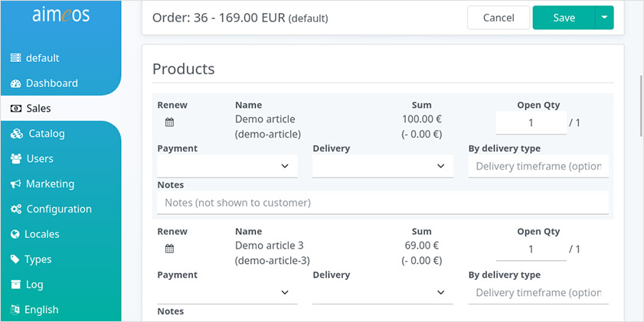
Task: Focus delivery timeframe field for Demo article
Action: (x=538, y=166)
